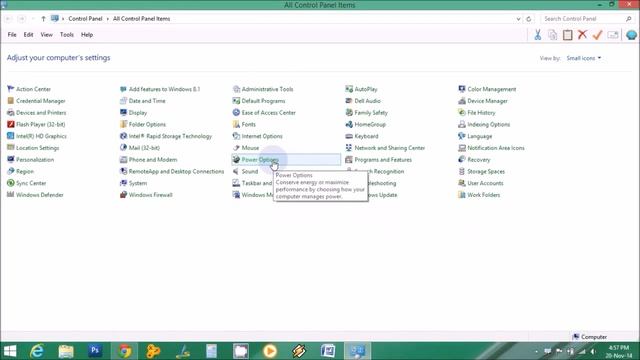
Task: Open Date and Time settings
Action: coord(142,101)
